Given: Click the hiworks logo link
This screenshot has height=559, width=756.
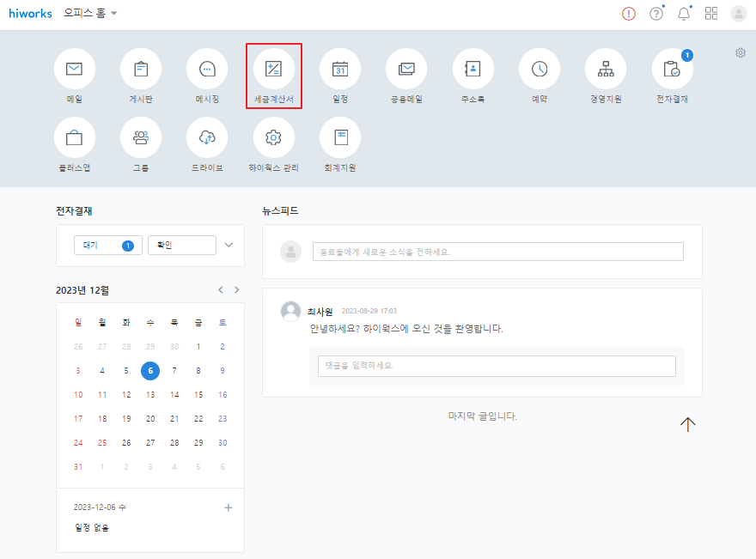Looking at the screenshot, I should pos(30,14).
